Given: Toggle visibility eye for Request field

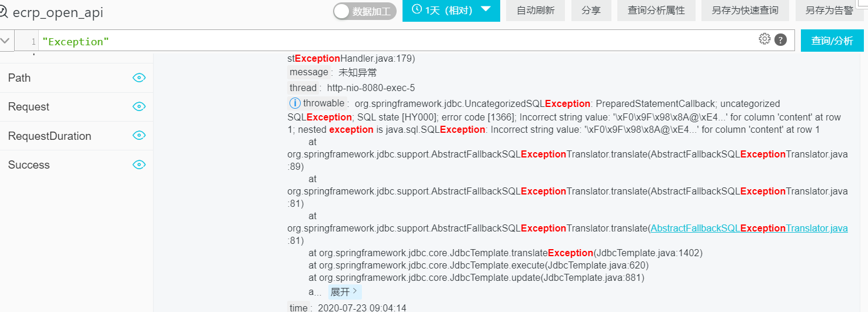Looking at the screenshot, I should point(139,106).
